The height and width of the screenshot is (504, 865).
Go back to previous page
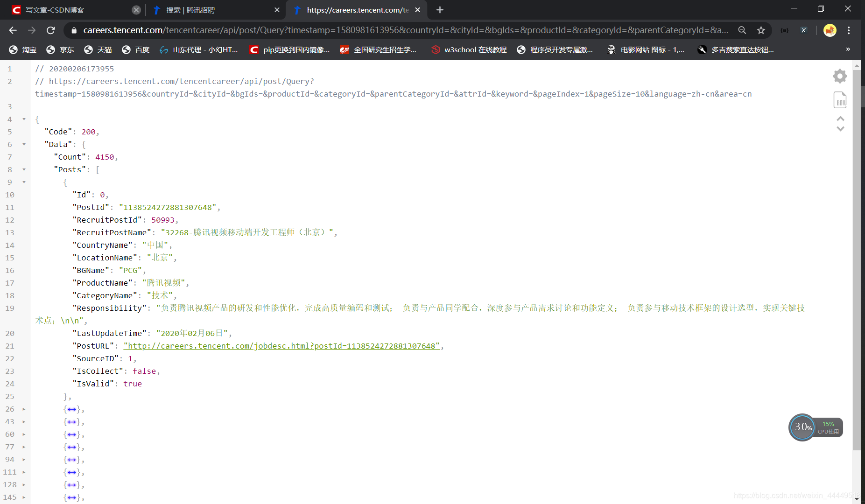coord(13,30)
